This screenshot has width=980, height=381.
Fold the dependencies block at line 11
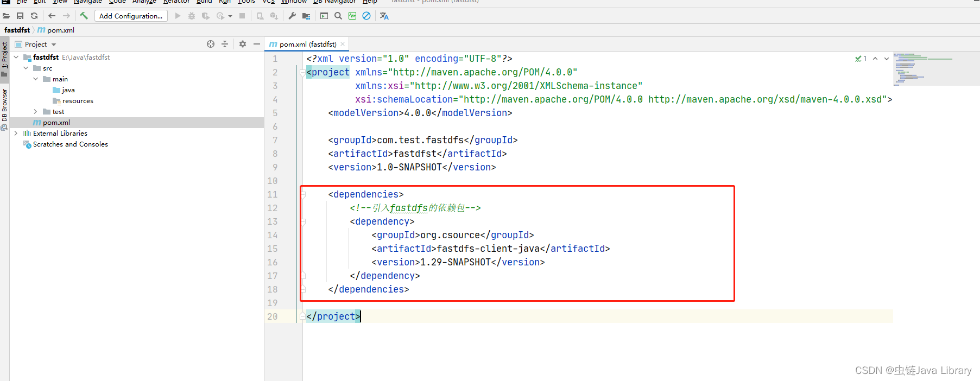click(x=303, y=194)
